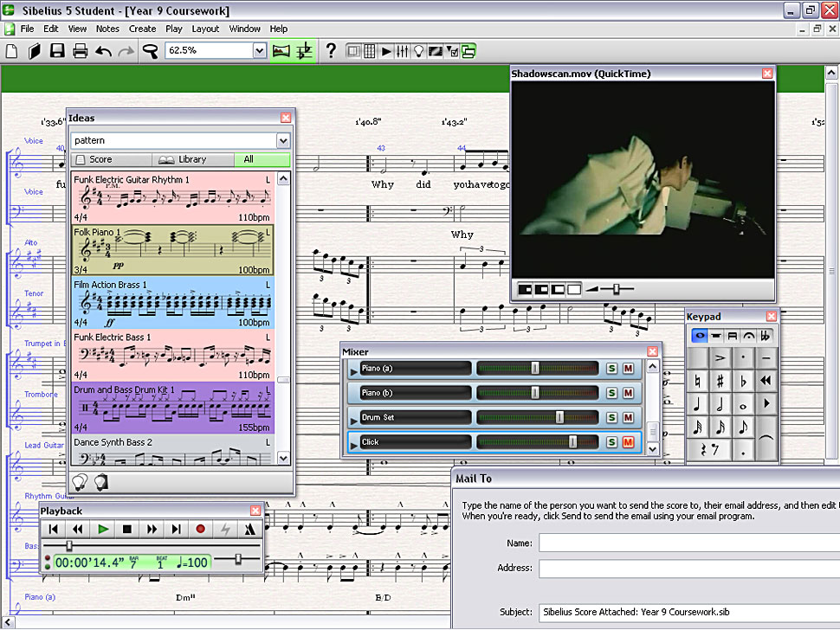The image size is (840, 630).
Task: Click the red Record button in Playback
Action: 200,530
